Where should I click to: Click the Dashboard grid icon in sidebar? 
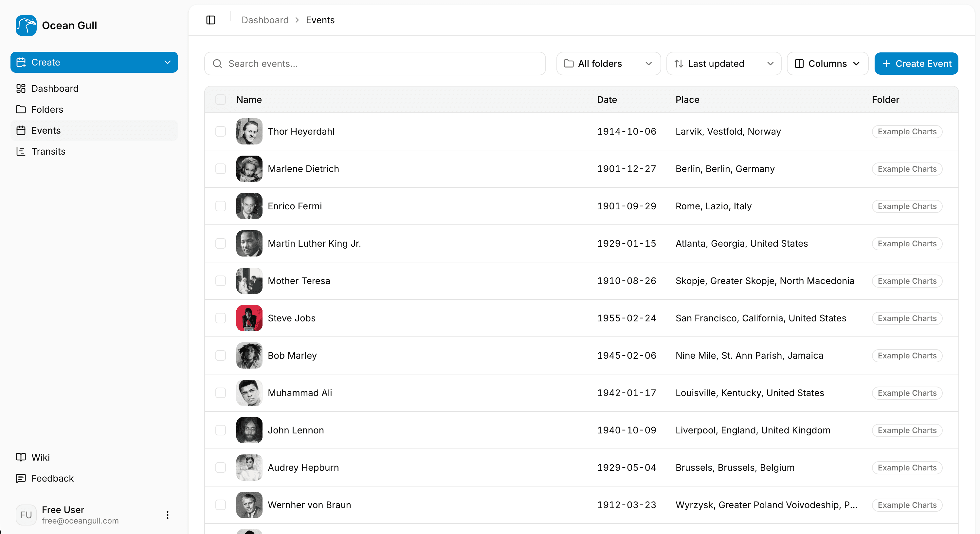click(21, 88)
